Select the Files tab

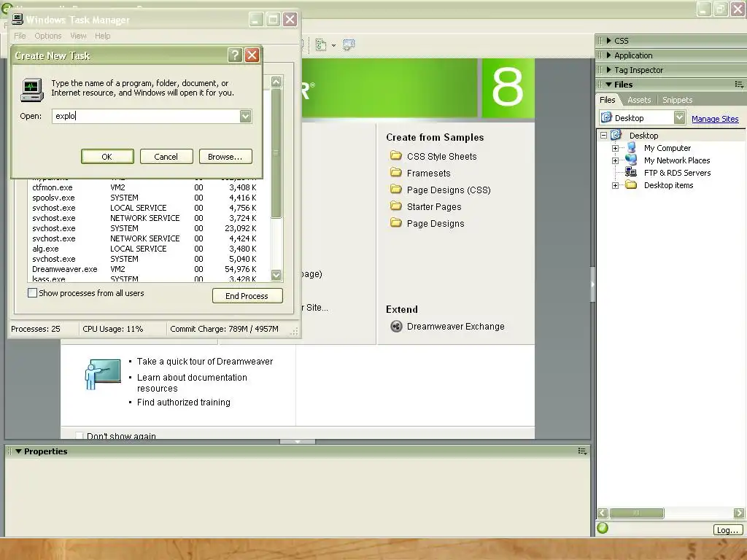pos(608,100)
